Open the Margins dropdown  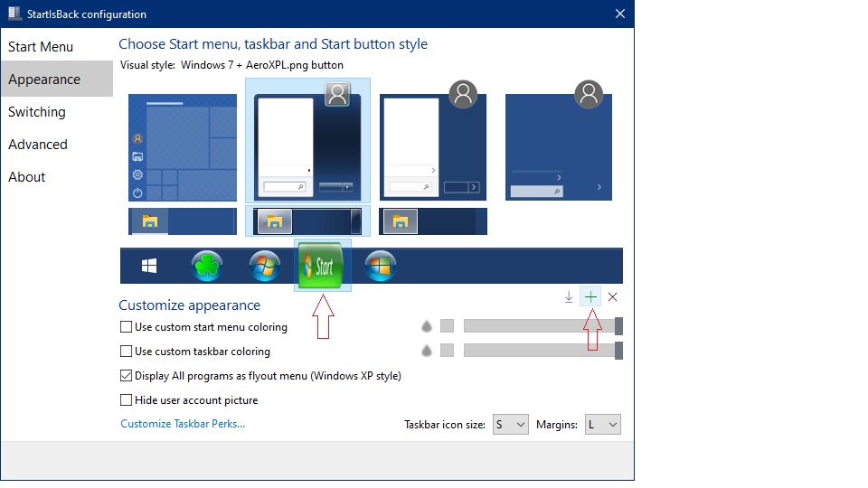[603, 425]
